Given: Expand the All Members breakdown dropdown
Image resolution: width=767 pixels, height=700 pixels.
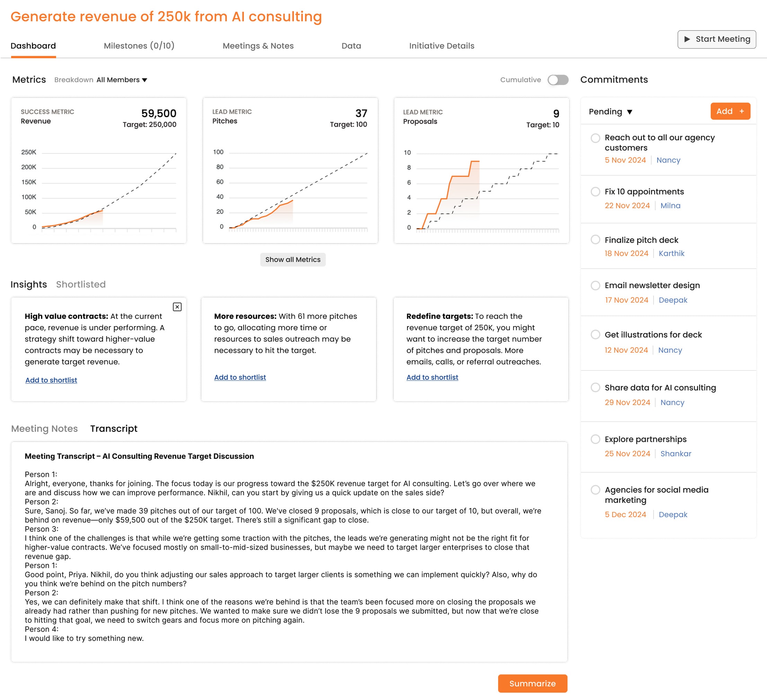Looking at the screenshot, I should point(122,80).
